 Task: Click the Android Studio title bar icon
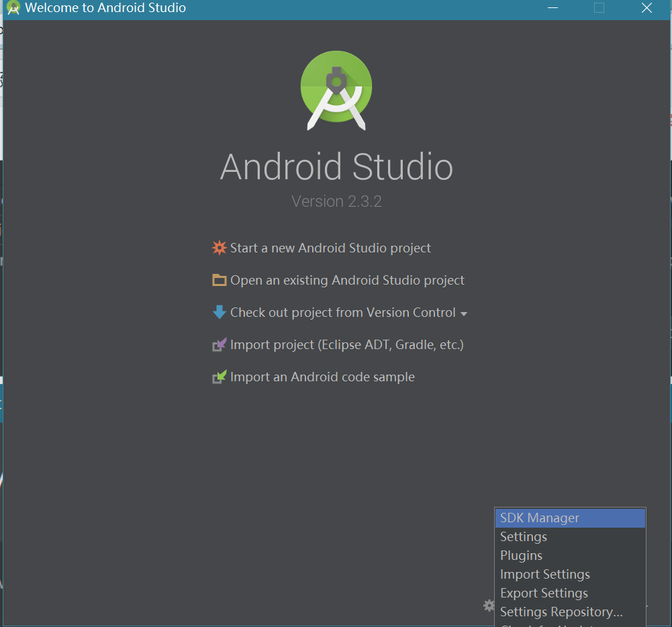pyautogui.click(x=13, y=8)
